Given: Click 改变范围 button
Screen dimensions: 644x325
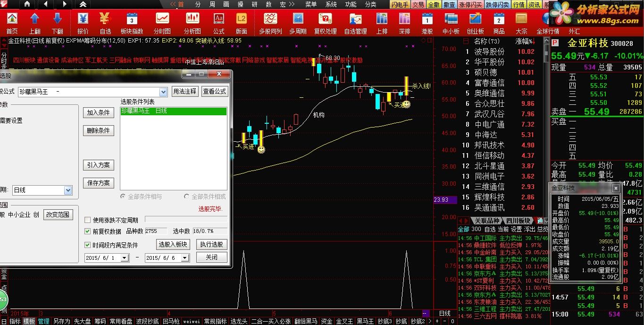Looking at the screenshot, I should (x=58, y=214).
